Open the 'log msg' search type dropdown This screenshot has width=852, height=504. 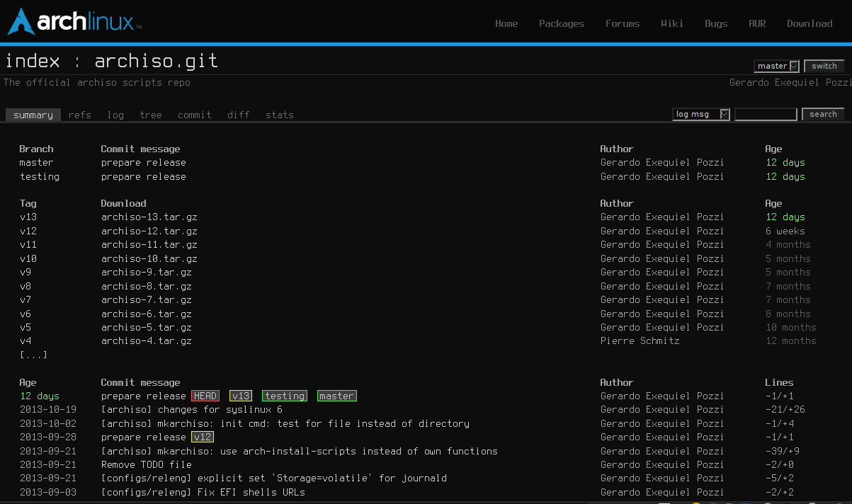[x=700, y=114]
